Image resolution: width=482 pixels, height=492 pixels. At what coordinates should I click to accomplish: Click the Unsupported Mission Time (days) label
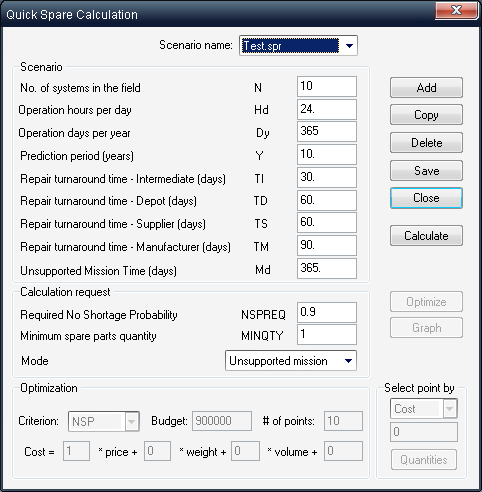(98, 271)
